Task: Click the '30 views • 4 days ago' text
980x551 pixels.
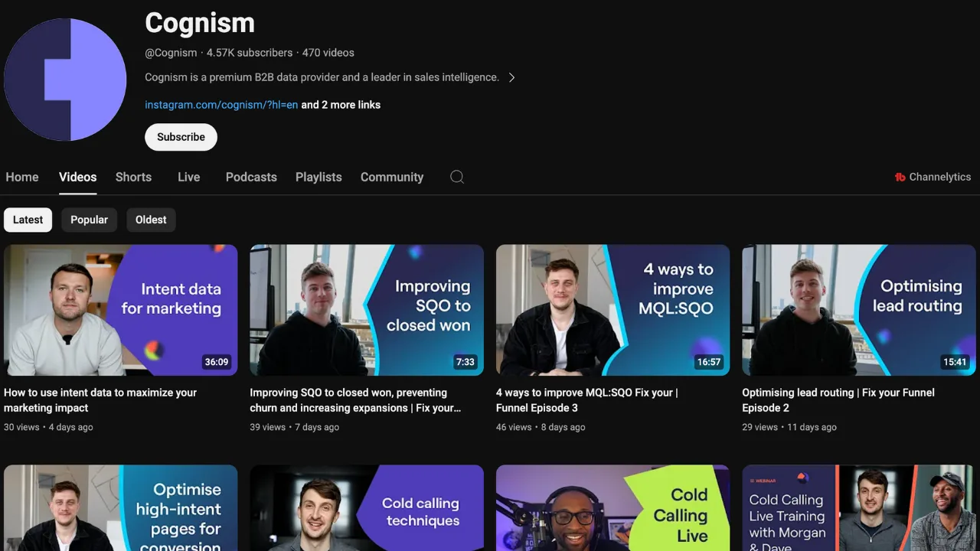Action: (x=48, y=427)
